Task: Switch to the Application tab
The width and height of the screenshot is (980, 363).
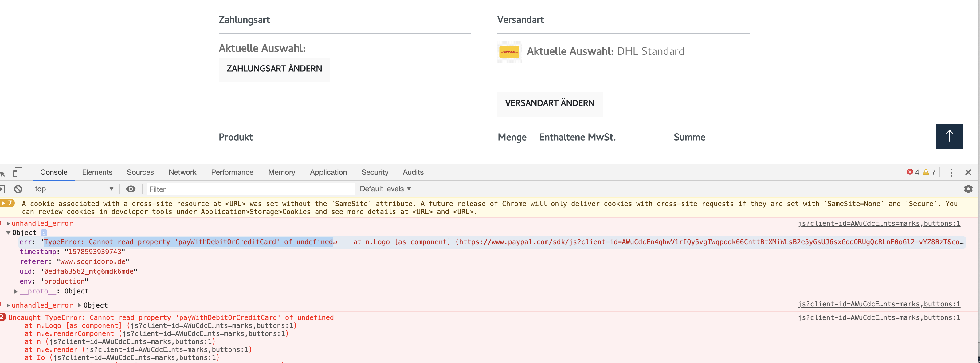Action: pos(328,172)
